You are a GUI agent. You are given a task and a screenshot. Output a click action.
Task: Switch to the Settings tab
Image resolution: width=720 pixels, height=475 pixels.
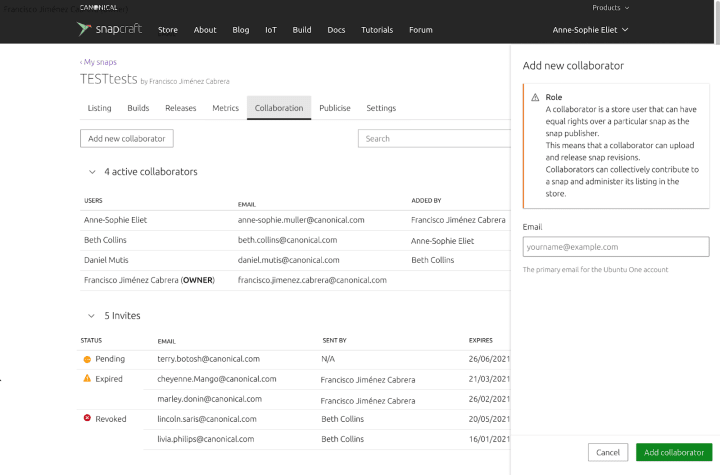point(381,108)
